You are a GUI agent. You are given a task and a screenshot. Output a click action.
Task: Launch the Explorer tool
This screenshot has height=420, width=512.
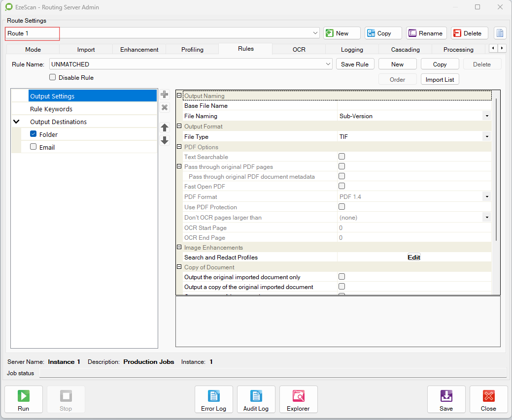[298, 399]
